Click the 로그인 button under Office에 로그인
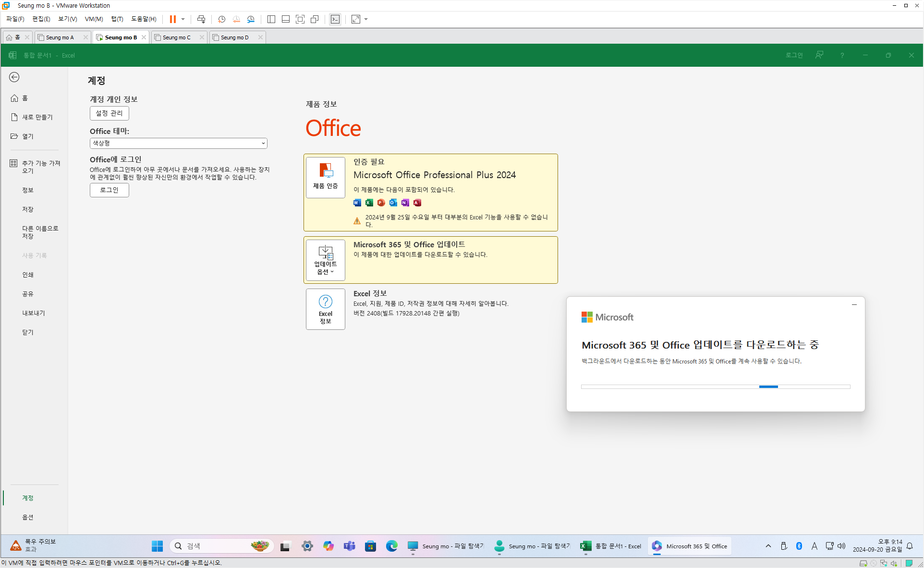The width and height of the screenshot is (924, 568). (x=109, y=190)
